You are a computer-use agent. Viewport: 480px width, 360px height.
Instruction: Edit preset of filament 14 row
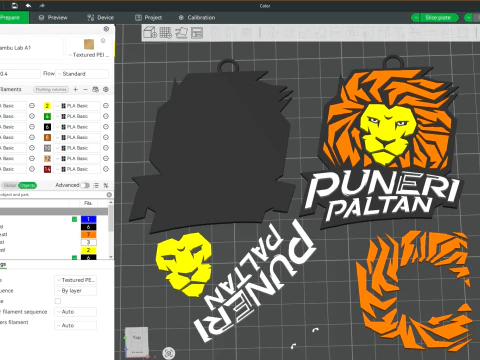coord(106,169)
